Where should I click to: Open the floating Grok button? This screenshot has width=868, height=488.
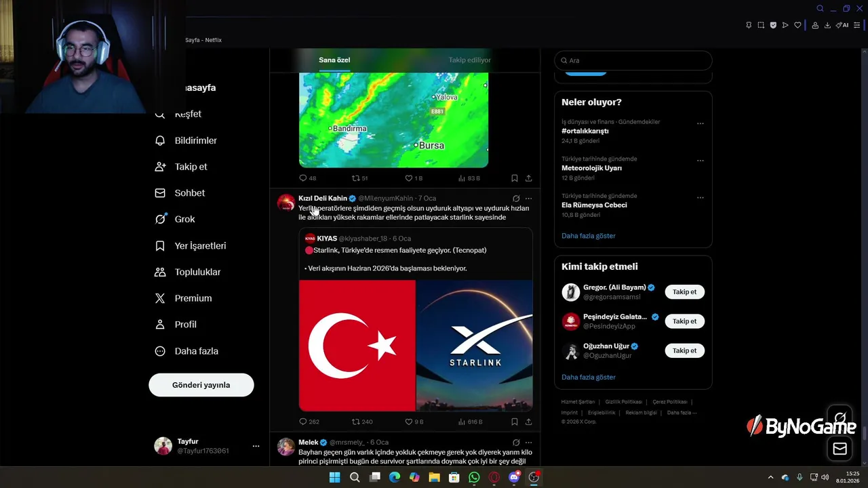tap(840, 418)
